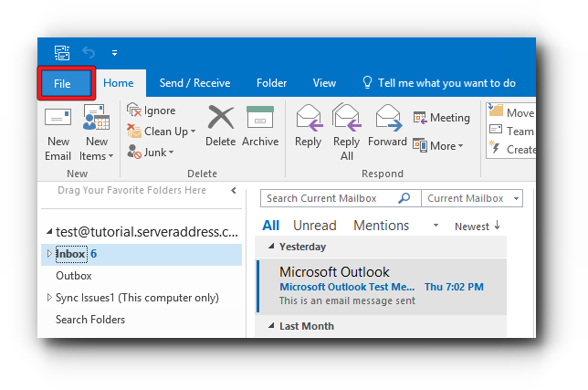Open the filter options dropdown arrow
The height and width of the screenshot is (390, 588).
click(436, 226)
